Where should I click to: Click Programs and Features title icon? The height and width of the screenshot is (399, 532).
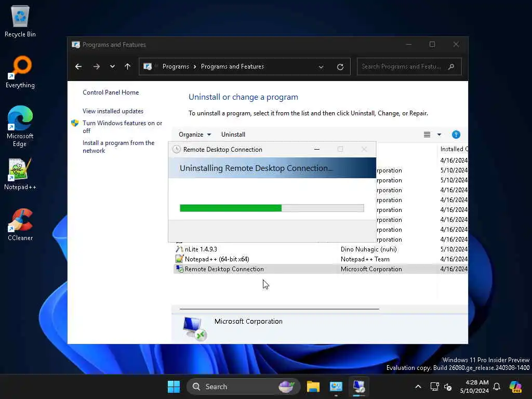coord(76,45)
